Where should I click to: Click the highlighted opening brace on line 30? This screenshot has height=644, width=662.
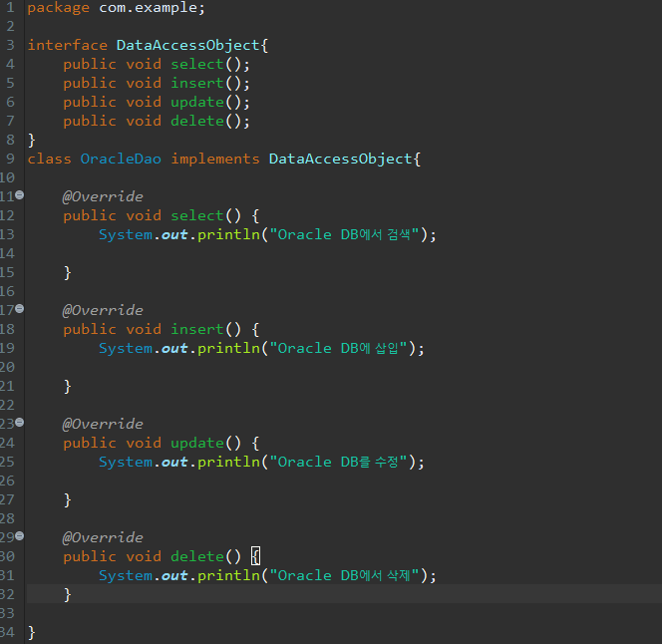pyautogui.click(x=256, y=556)
